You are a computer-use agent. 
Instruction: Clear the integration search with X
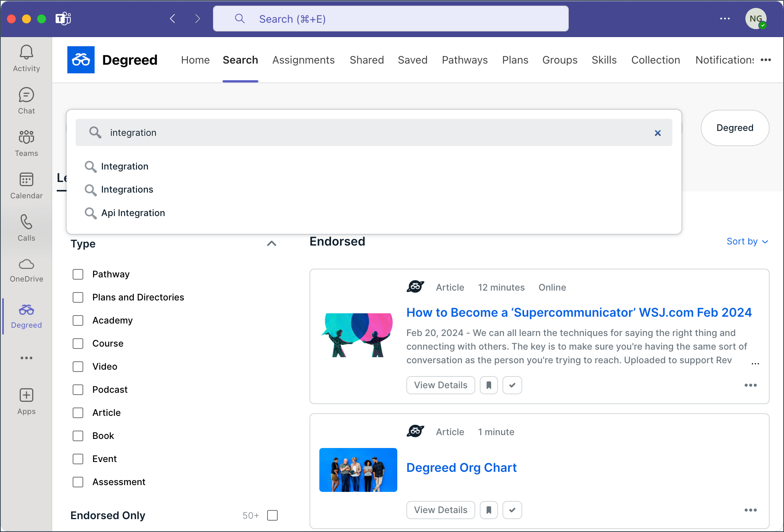coord(658,133)
